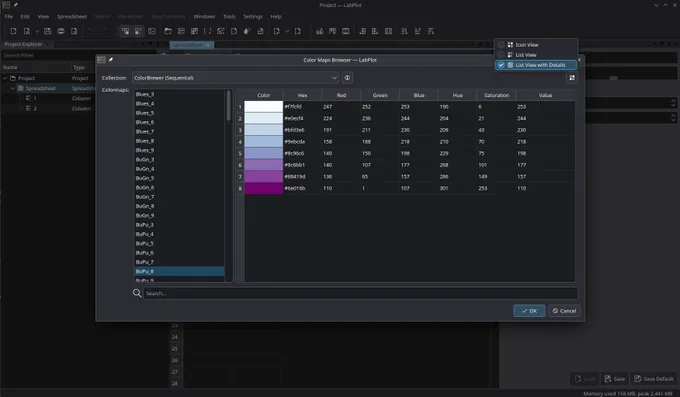Toggle List View with Details option

(536, 65)
